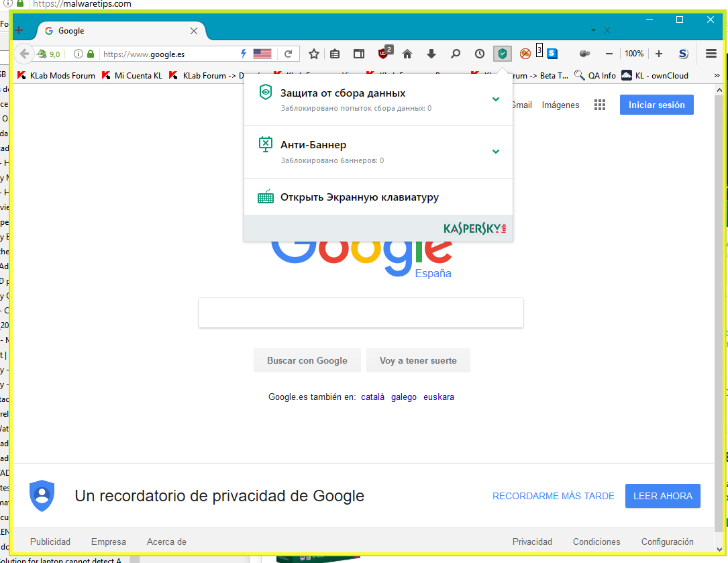Show bookmarks list icon
This screenshot has width=728, height=563.
335,54
